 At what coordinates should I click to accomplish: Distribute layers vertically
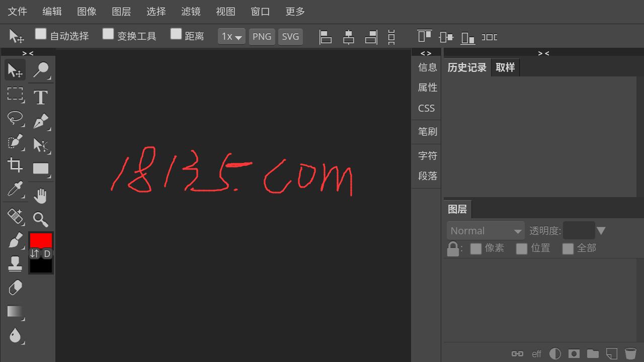(x=391, y=37)
